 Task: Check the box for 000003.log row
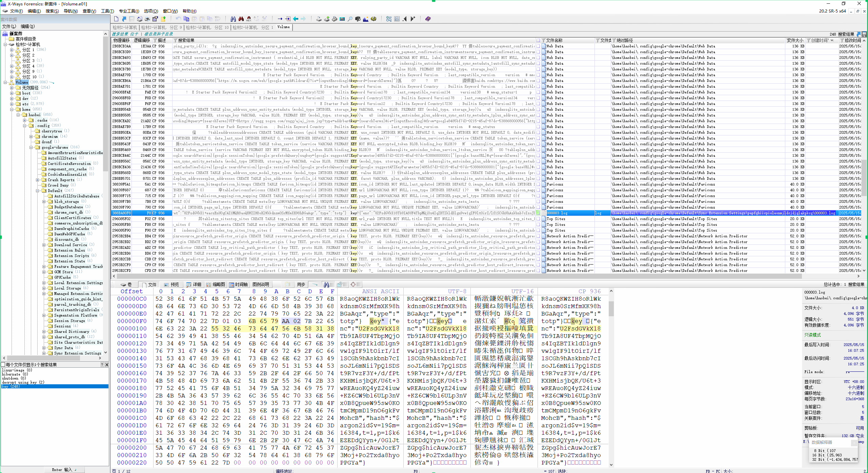pos(538,213)
